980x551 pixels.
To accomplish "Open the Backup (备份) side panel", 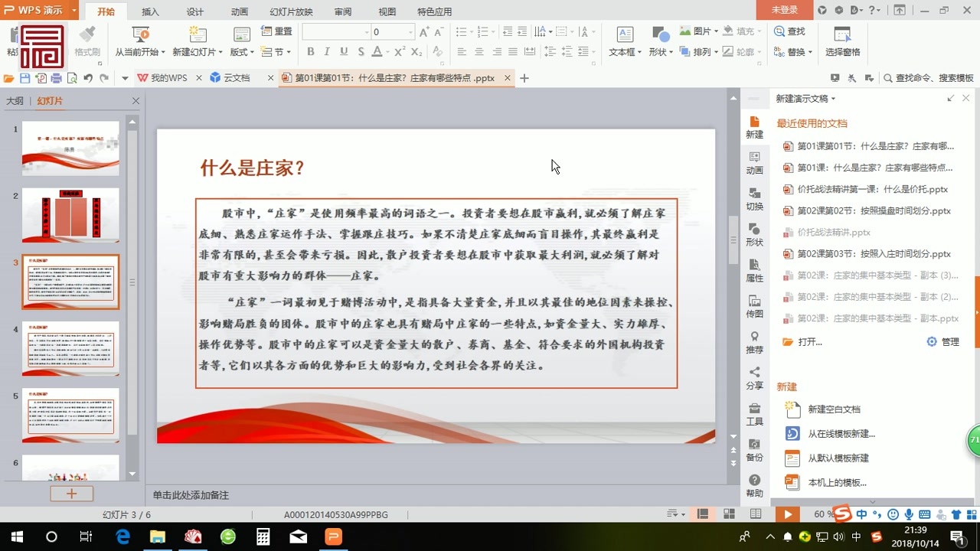I will [x=754, y=449].
